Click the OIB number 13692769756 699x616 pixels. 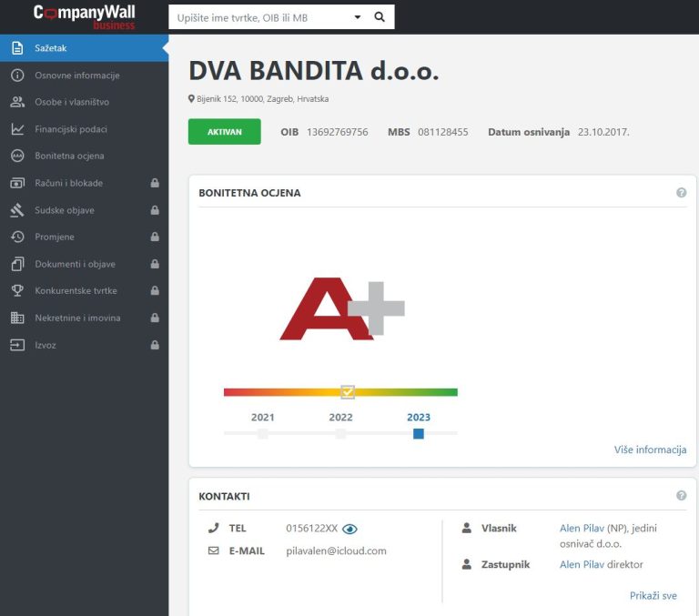point(338,132)
